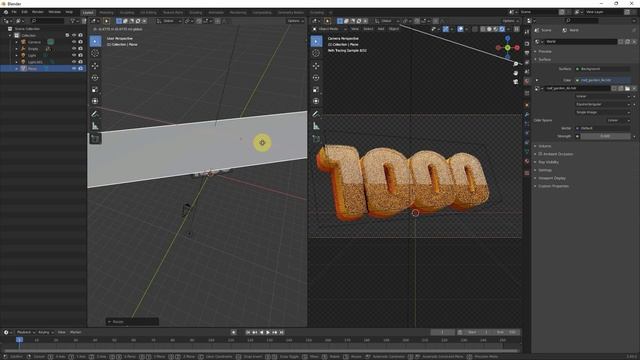Collapse the Collection in outliner
640x360 pixels.
coord(11,36)
